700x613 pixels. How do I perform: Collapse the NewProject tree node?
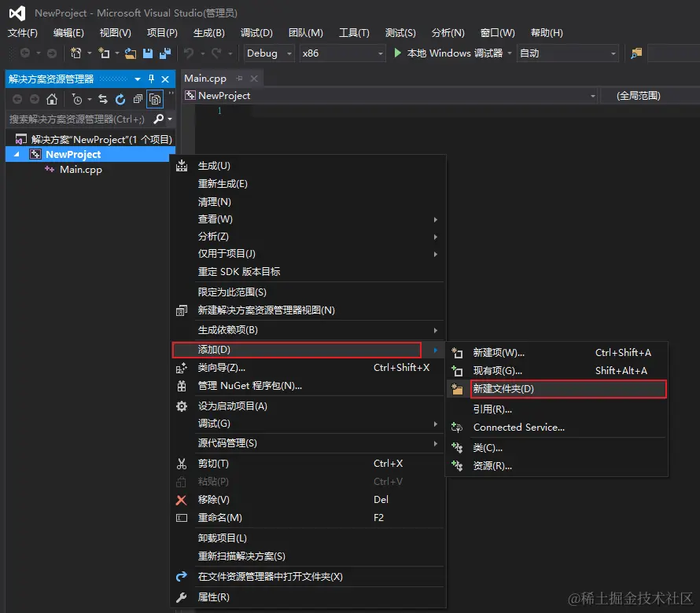point(17,154)
